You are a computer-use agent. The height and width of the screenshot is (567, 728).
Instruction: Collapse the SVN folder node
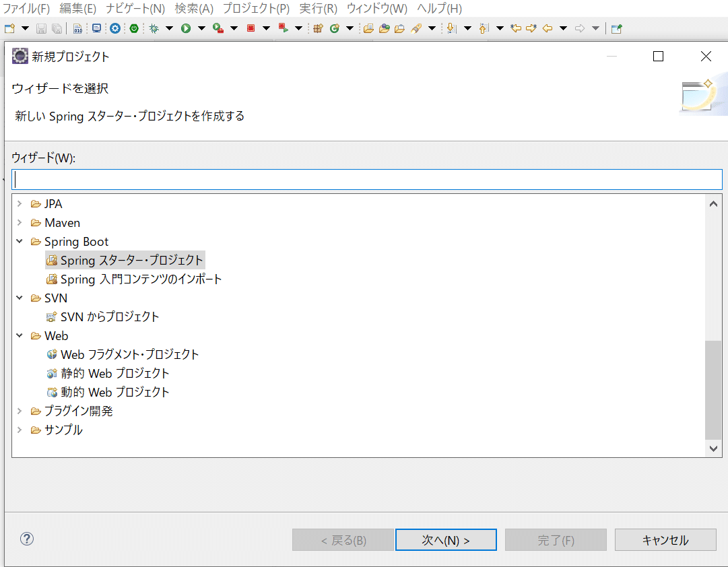(20, 298)
